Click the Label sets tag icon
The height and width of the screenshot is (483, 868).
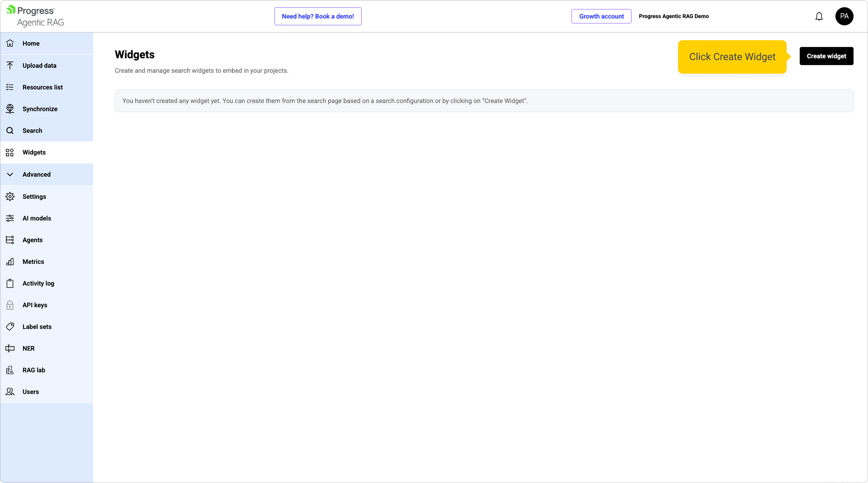click(10, 327)
